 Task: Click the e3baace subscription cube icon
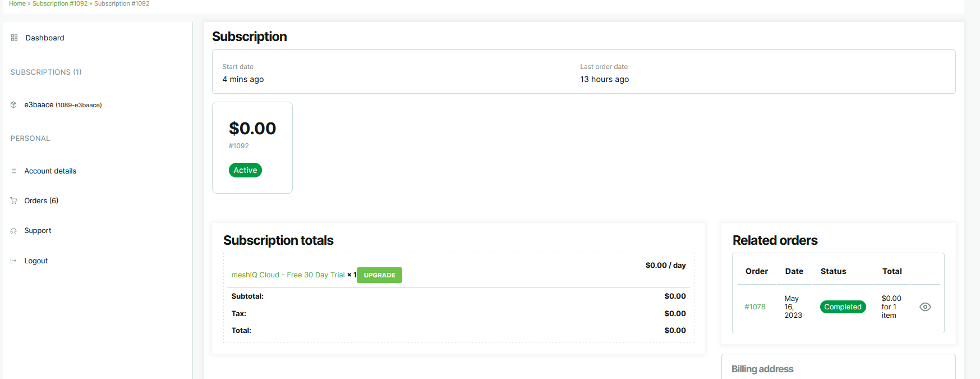coord(13,105)
